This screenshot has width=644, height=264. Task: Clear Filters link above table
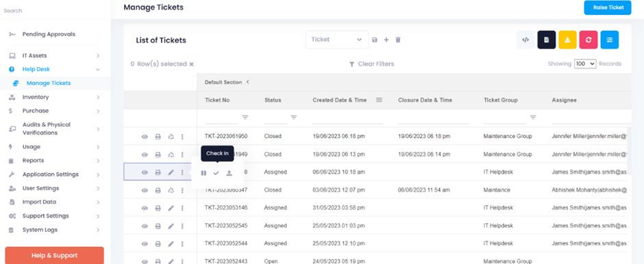(371, 64)
